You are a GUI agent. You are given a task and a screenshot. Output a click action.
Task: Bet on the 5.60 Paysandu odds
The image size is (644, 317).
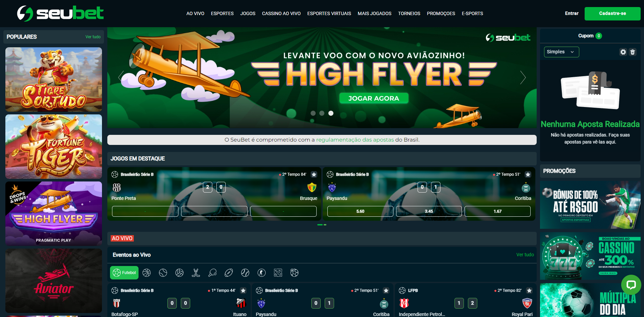tap(360, 211)
